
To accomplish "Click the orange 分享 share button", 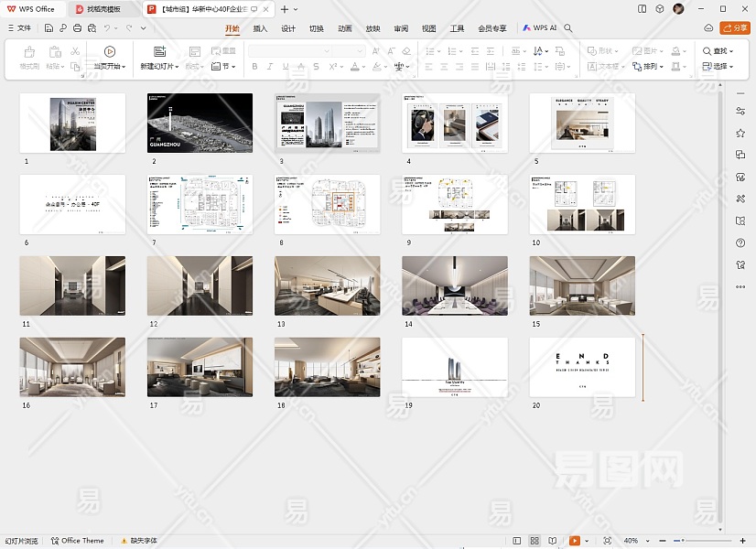I will click(734, 28).
